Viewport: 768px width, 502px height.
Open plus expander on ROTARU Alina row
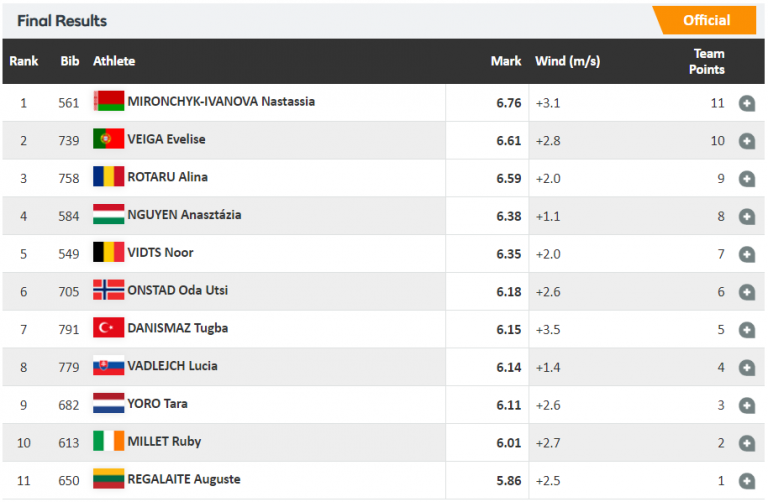(746, 179)
